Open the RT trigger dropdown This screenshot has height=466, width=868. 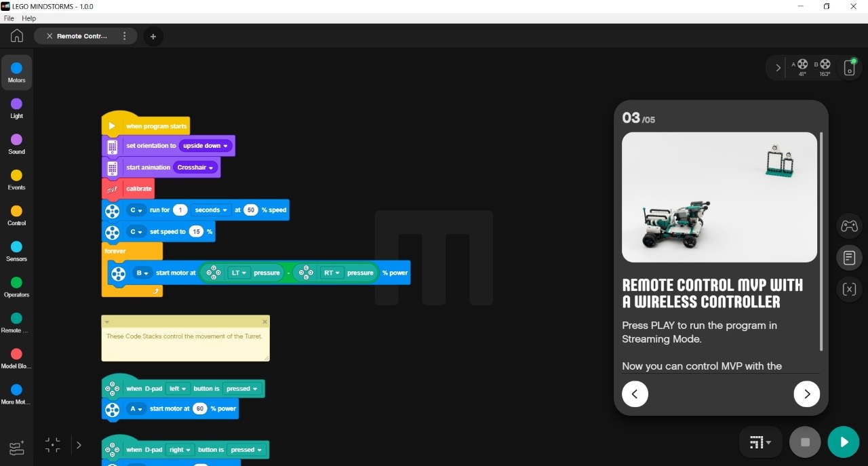(332, 273)
